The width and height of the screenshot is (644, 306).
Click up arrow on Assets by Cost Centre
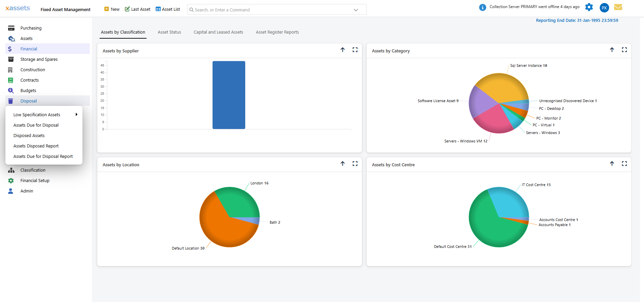[x=612, y=164]
